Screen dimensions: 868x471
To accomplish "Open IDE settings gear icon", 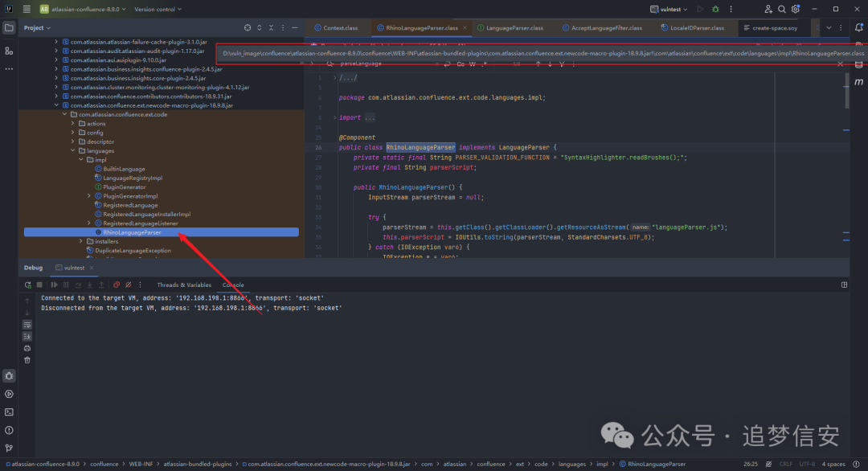I will pos(796,10).
